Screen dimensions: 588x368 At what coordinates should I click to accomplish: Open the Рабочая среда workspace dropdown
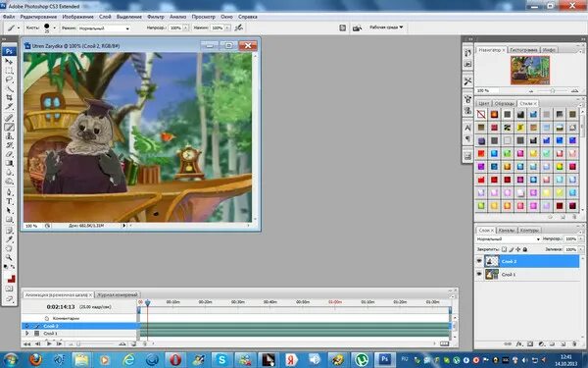point(386,27)
